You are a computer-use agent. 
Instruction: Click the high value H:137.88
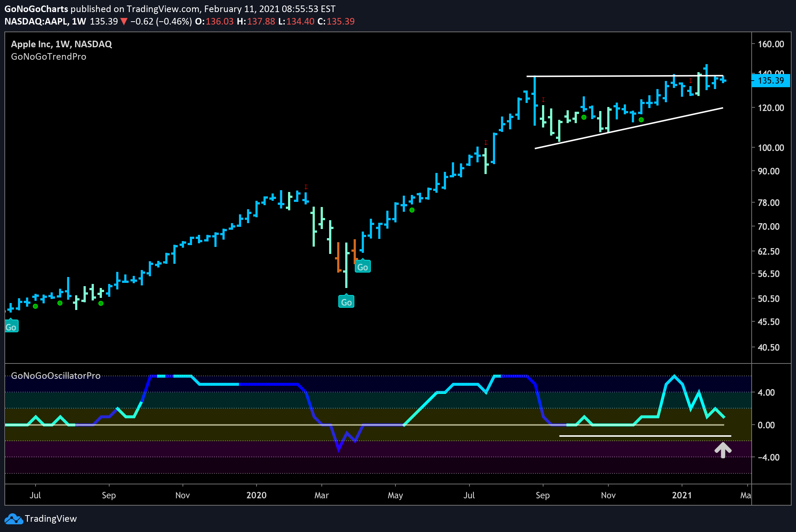click(x=256, y=22)
